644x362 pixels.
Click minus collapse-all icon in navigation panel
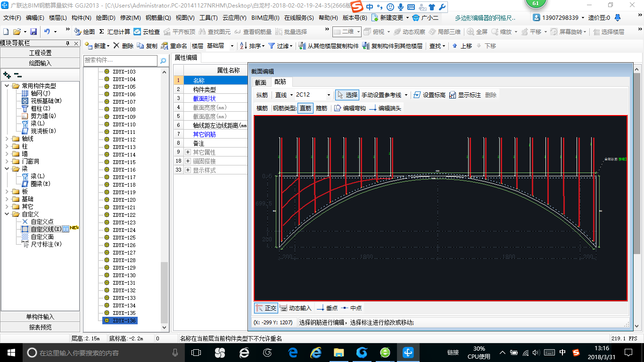point(17,74)
